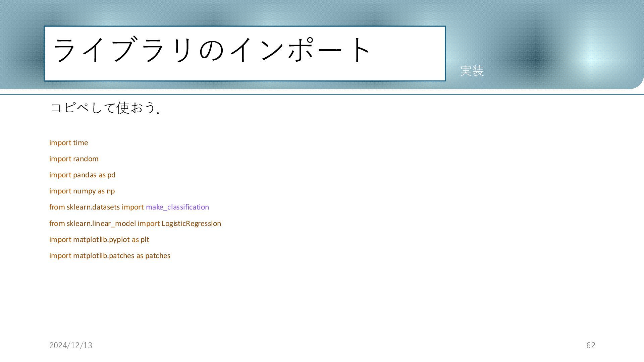Click the line 'import matplotlib.patches as patches'
The width and height of the screenshot is (644, 362).
[110, 256]
